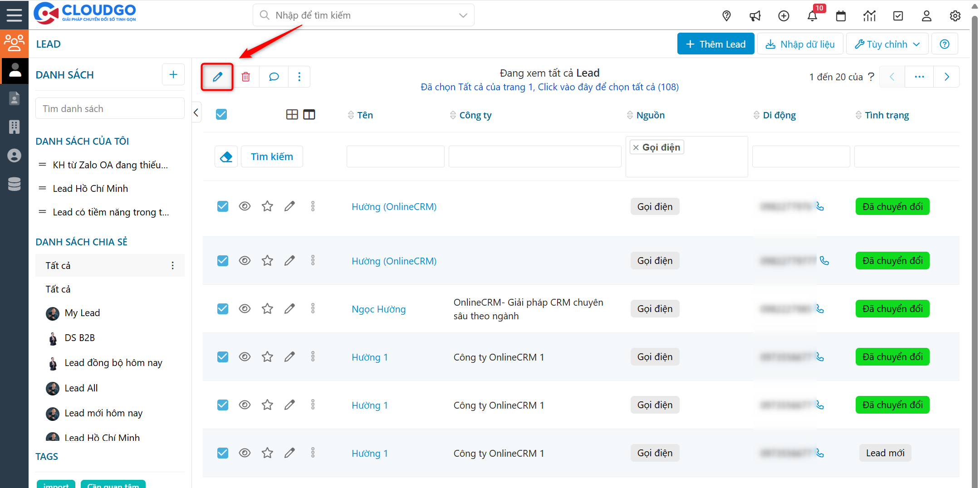The height and width of the screenshot is (488, 980).
Task: Click the red trash delete icon
Action: (x=245, y=77)
